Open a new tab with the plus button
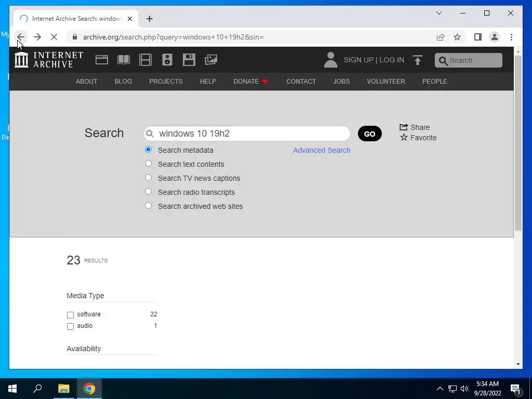This screenshot has width=532, height=399. coord(150,19)
